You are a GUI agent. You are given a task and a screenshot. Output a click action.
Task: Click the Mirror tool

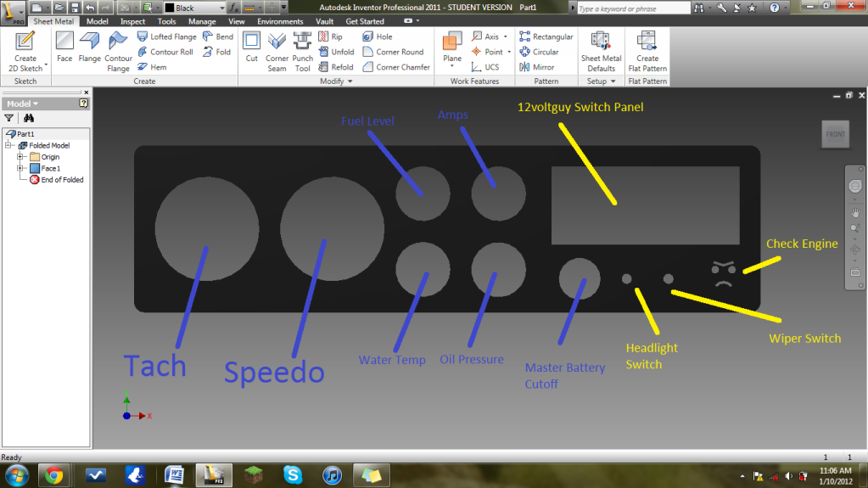537,67
